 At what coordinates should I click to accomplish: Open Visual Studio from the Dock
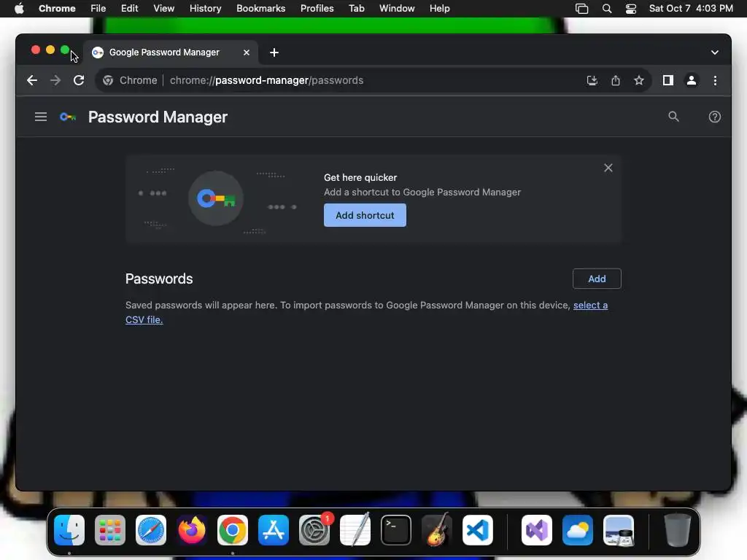[537, 530]
